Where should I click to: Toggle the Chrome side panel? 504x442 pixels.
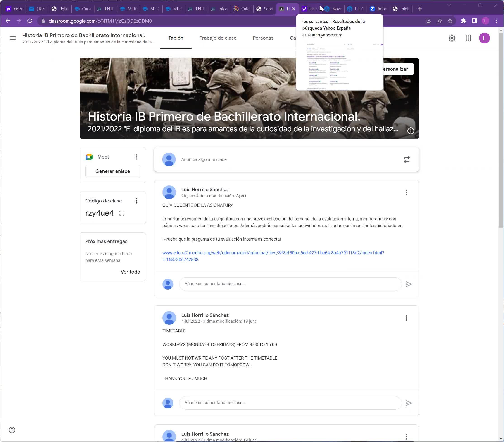pos(474,21)
